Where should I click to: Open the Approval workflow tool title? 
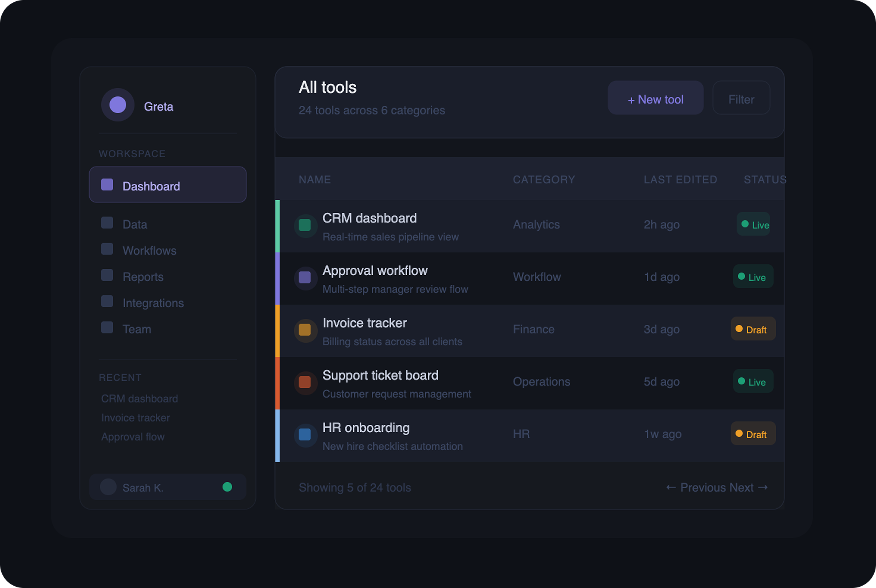tap(375, 271)
